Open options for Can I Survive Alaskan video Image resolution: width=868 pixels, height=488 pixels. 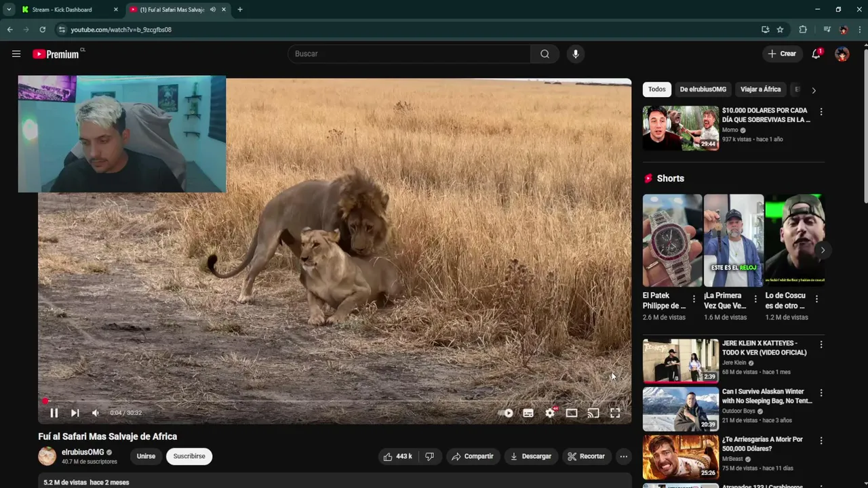coord(821,392)
